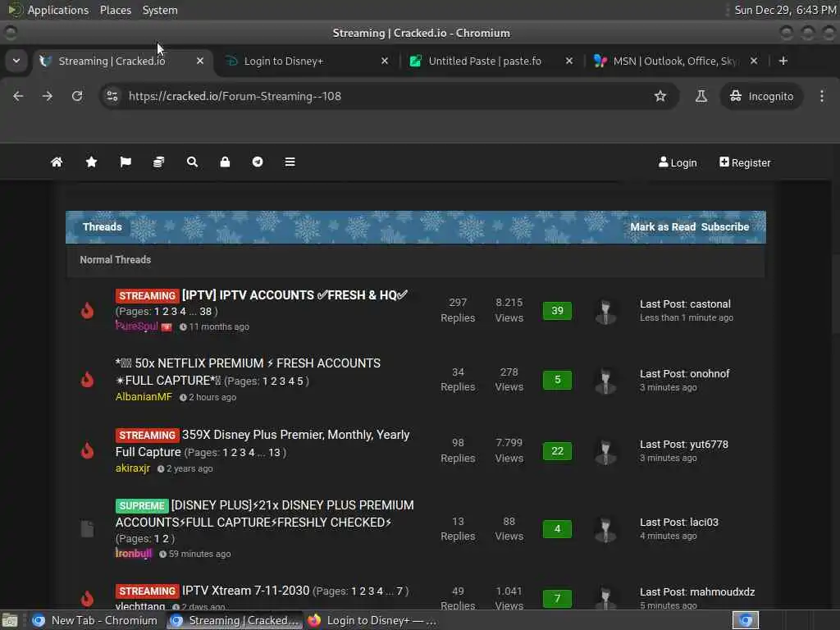840x630 pixels.
Task: Click the star icon in forum navbar
Action: [91, 162]
